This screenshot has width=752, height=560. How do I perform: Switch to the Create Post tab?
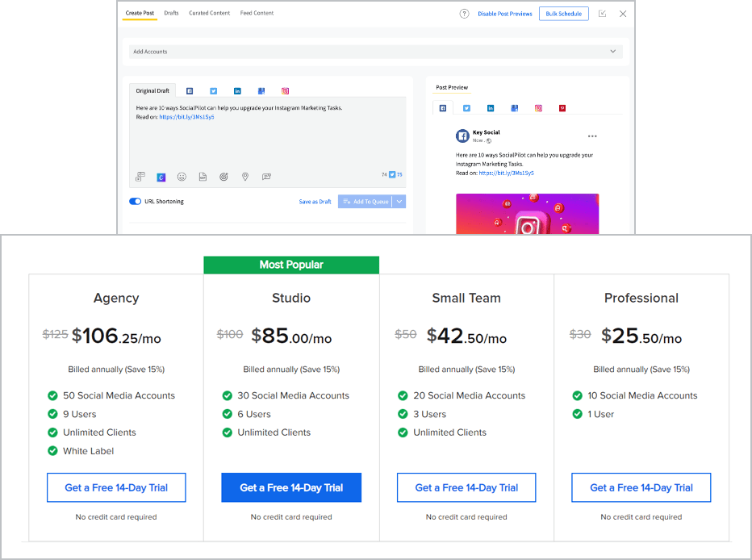(140, 13)
